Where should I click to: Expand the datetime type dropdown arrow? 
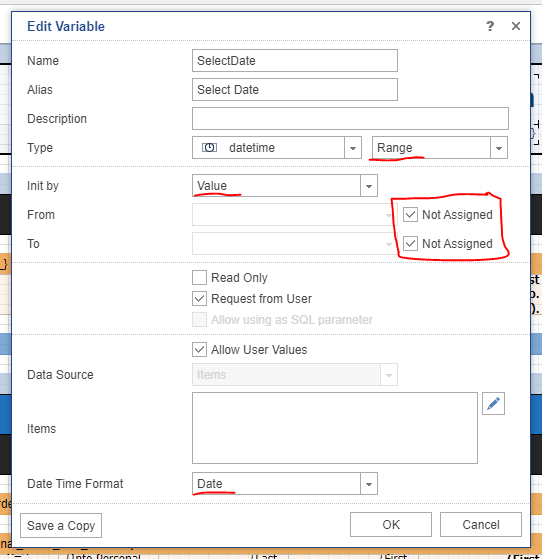coord(353,148)
